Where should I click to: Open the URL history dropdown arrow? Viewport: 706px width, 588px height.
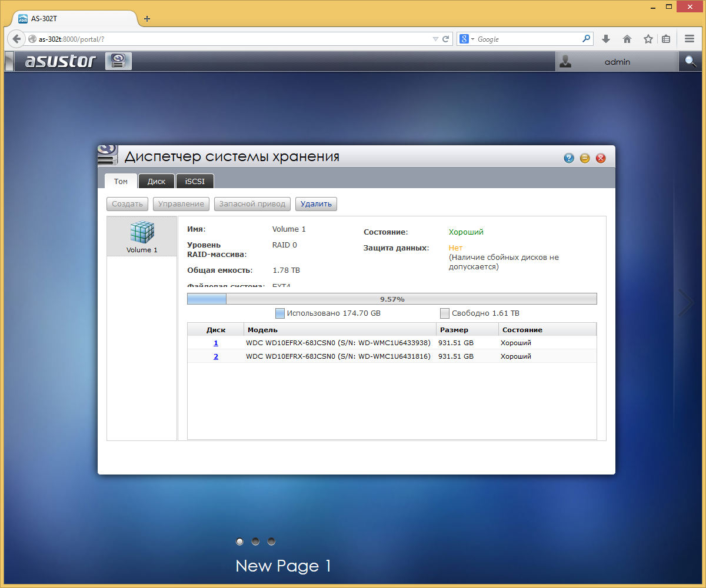[435, 39]
